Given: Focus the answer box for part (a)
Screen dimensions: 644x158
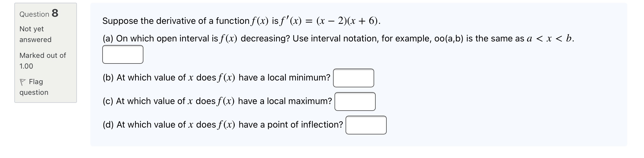Looking at the screenshot, I should [x=123, y=55].
